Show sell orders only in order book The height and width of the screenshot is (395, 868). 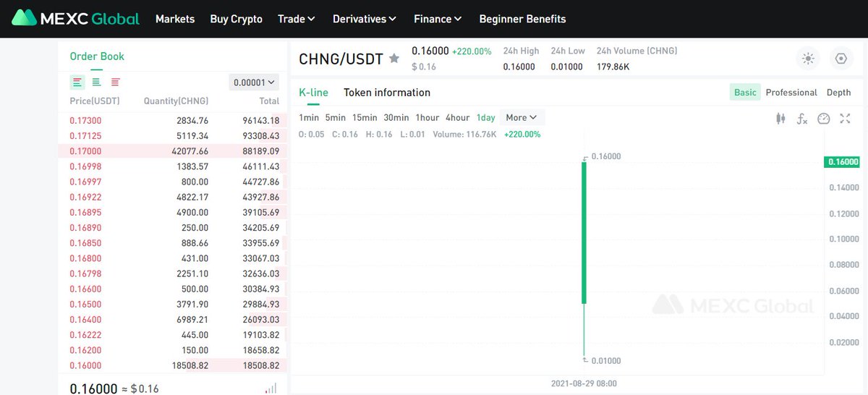[116, 82]
